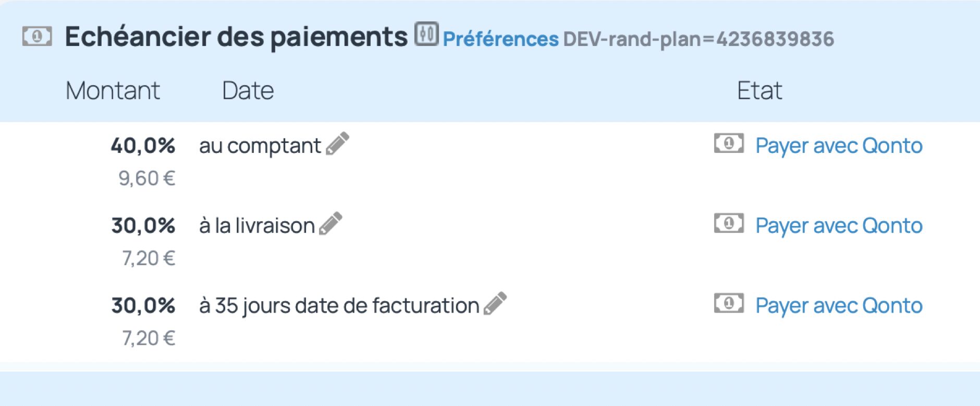Edit the 'à la livraison' payment term
The height and width of the screenshot is (406, 980).
click(330, 223)
